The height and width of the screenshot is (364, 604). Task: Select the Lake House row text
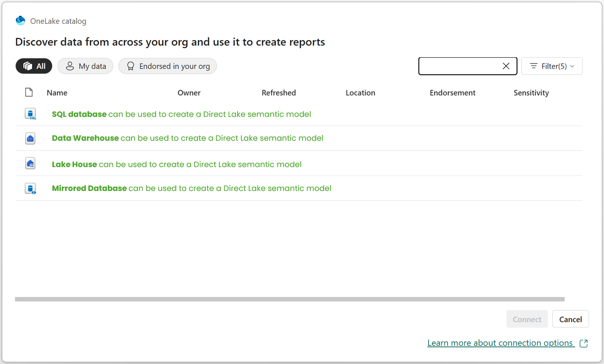tap(177, 164)
